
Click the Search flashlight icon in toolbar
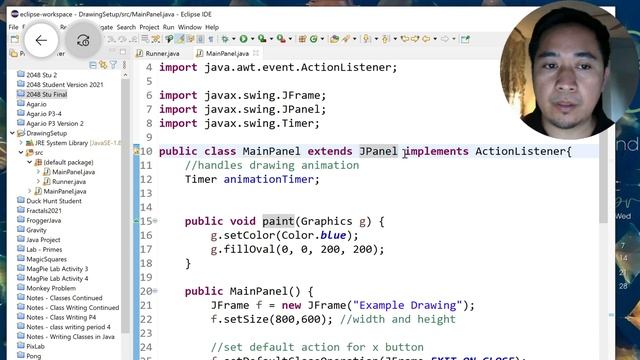pos(346,39)
